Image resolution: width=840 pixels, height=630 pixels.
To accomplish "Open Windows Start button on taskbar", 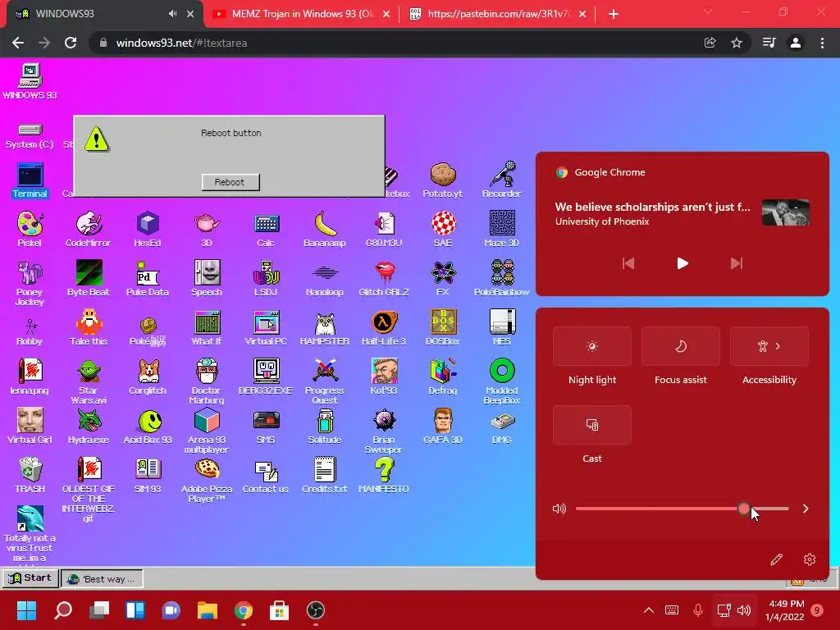I will click(26, 610).
